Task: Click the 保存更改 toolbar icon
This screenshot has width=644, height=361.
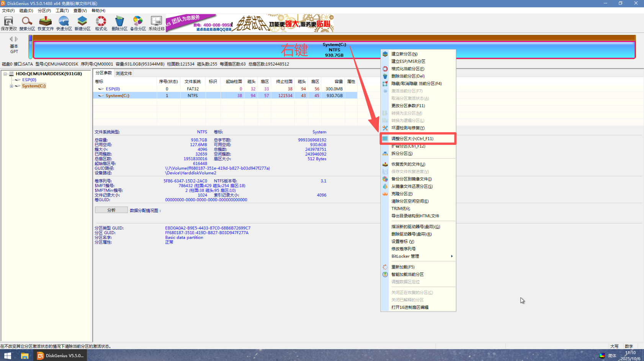Action: tap(8, 23)
